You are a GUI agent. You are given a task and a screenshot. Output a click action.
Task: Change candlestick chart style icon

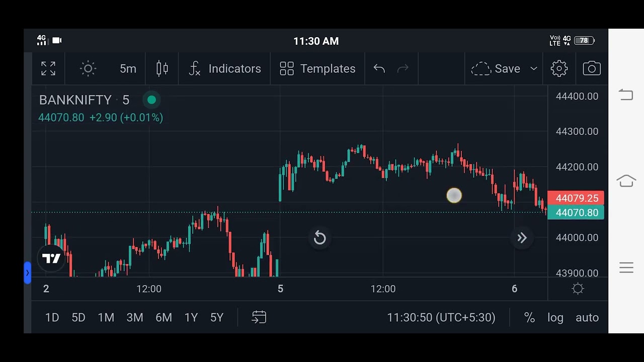point(162,69)
